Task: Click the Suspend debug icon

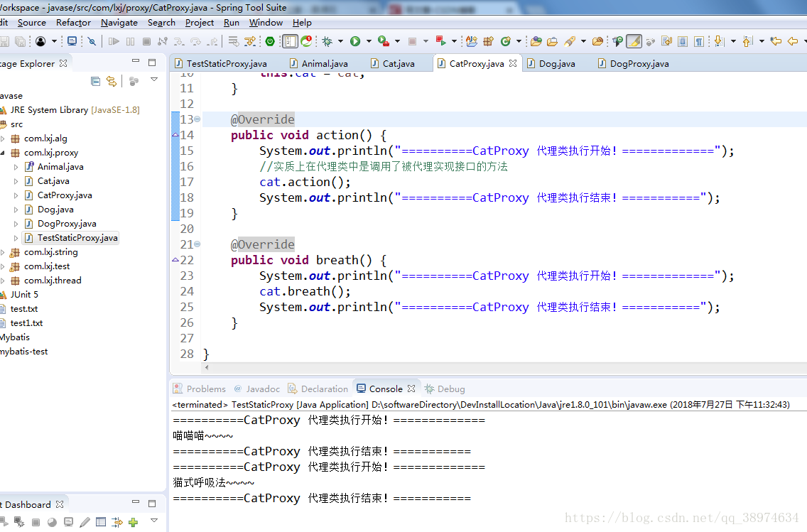Action: [130, 41]
